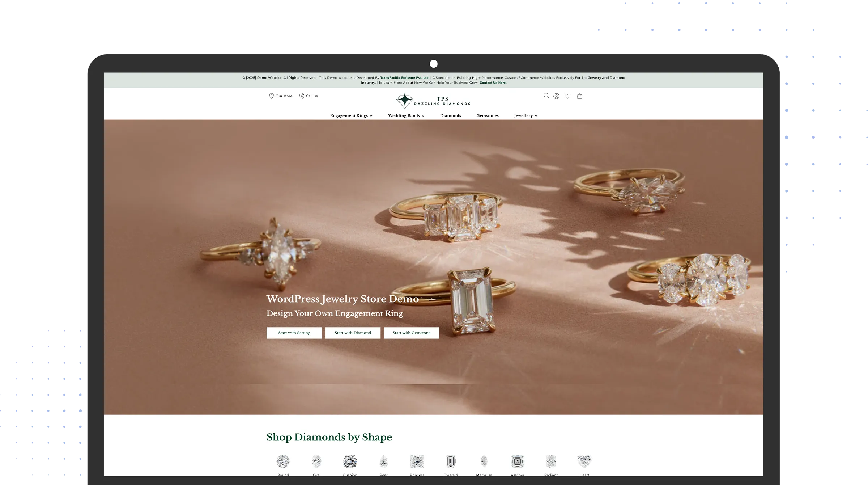Viewport: 868px width, 485px height.
Task: Follow the Contact Us Here link
Action: point(493,83)
